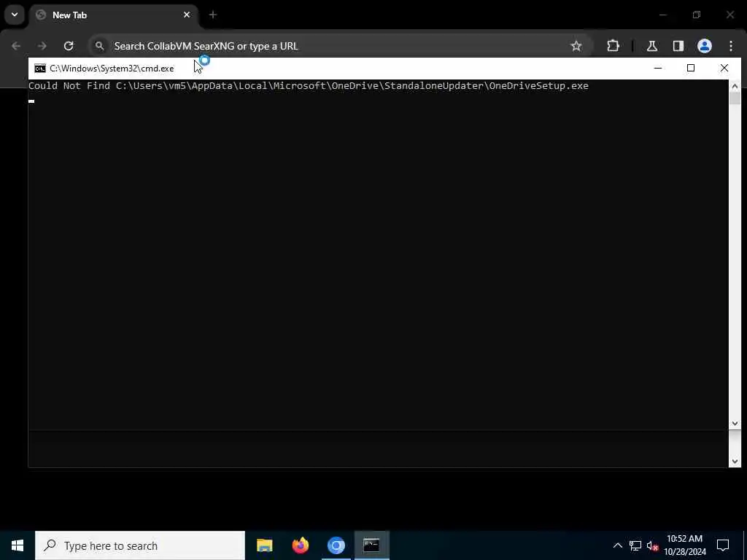Bookmark this tab with star icon

tap(576, 46)
